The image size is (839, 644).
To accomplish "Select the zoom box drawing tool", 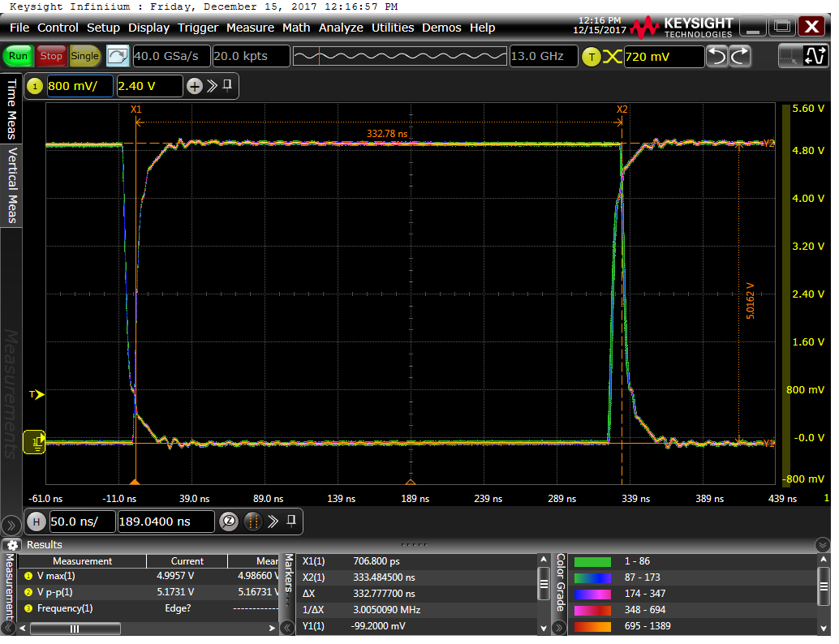I will point(789,56).
